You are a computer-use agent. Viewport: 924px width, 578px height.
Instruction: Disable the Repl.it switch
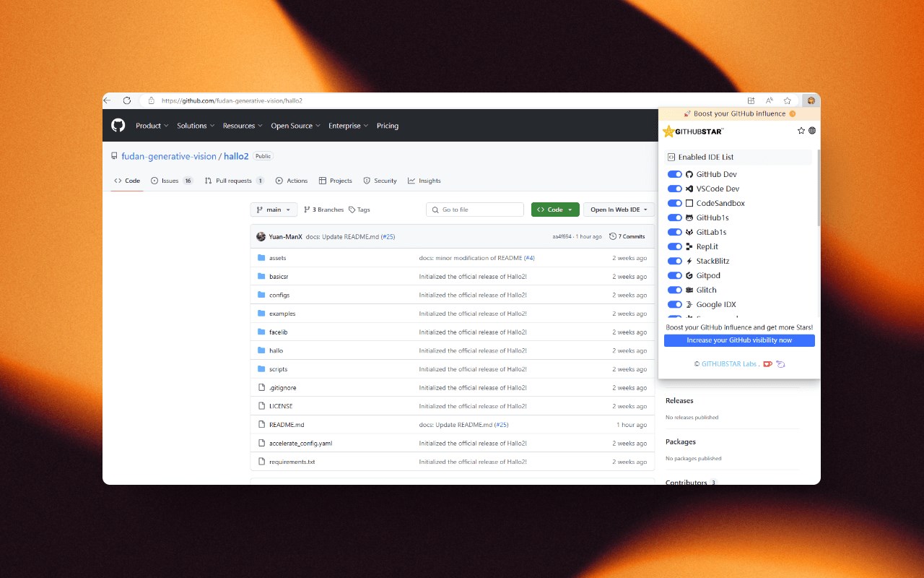(675, 246)
